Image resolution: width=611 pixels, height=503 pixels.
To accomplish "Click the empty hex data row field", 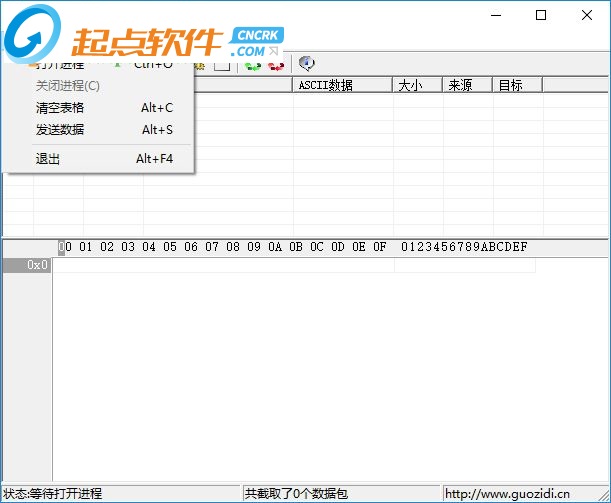I will coord(224,265).
